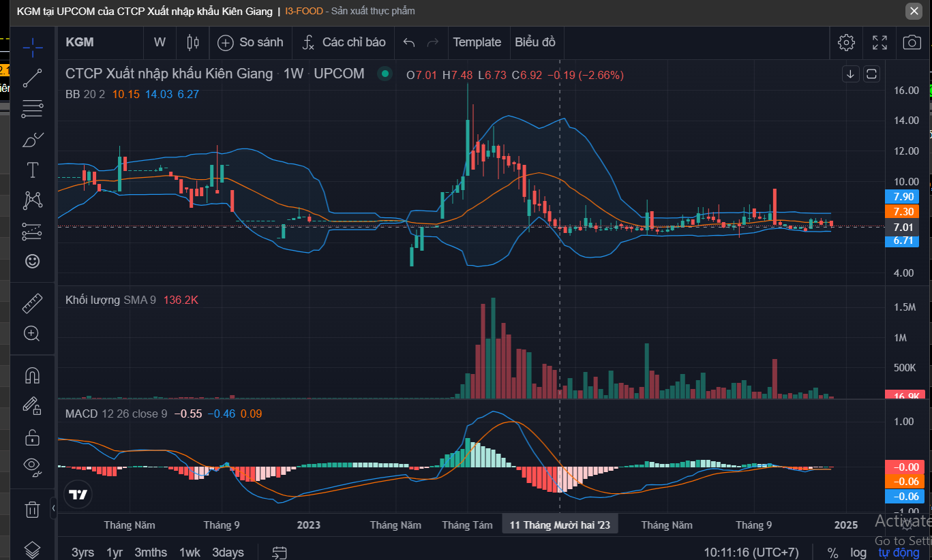This screenshot has height=560, width=932.
Task: Click the 7.30 orange price label
Action: tap(901, 212)
